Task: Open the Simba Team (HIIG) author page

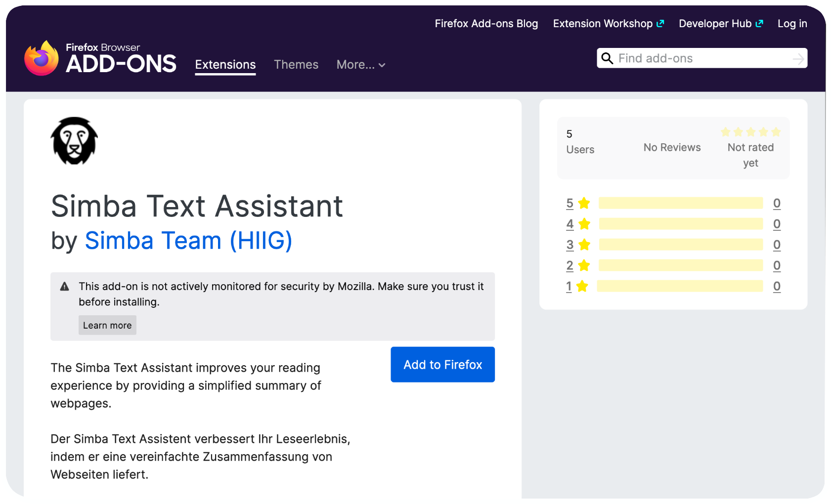Action: coord(188,241)
